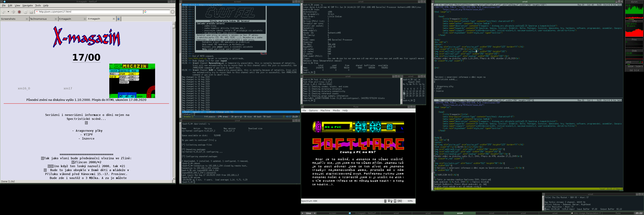The image size is (644, 215).
Task: Open a new tab with plus icon
Action: coord(118,19)
